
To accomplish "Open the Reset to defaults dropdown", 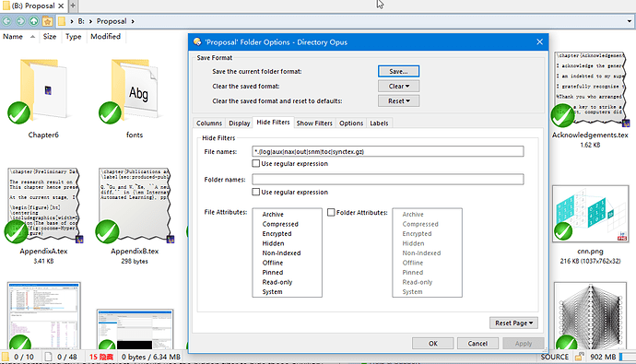I will click(x=399, y=101).
